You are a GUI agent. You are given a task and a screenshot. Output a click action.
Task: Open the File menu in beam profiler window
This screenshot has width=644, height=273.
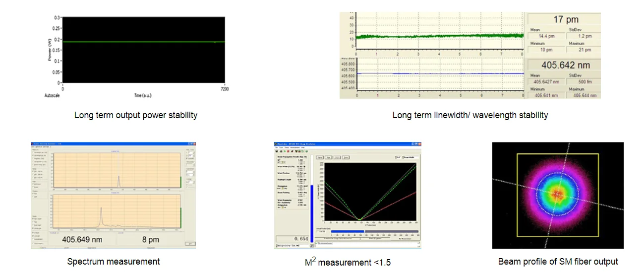tap(277, 147)
